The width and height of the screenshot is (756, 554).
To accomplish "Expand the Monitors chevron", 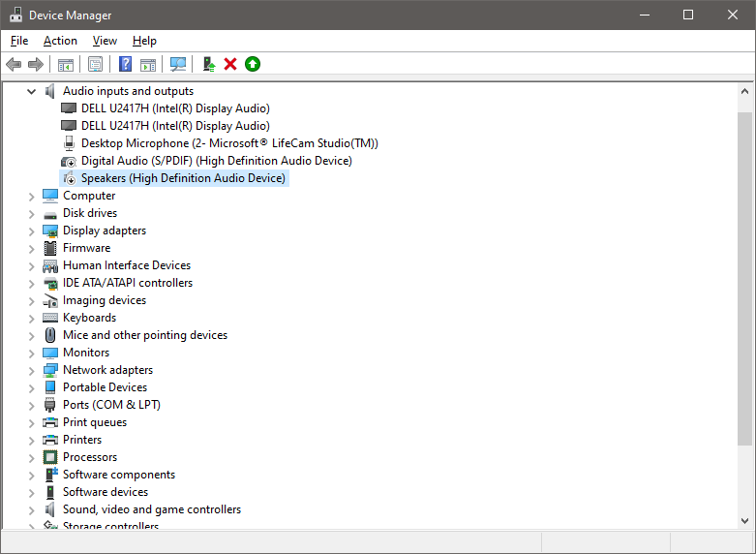I will pos(31,354).
